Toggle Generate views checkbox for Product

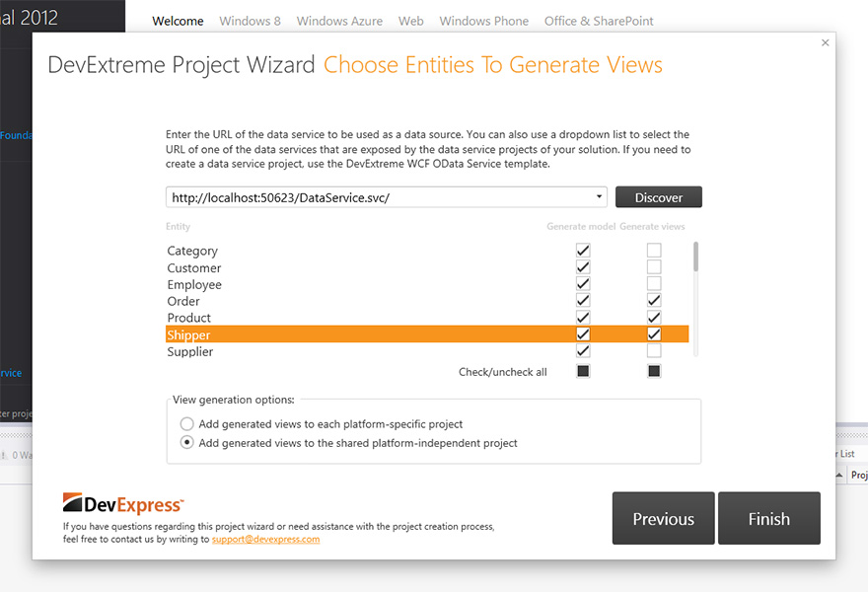pos(654,318)
